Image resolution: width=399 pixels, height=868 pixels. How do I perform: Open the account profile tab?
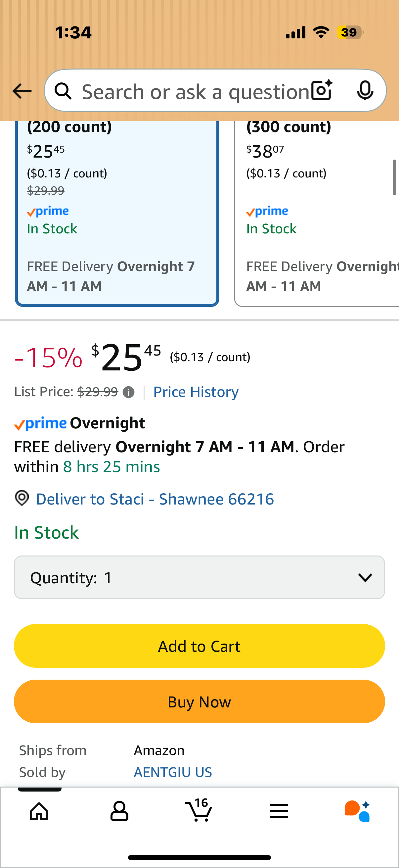coord(119,811)
